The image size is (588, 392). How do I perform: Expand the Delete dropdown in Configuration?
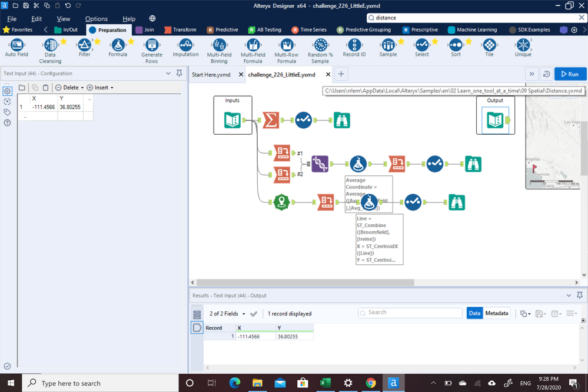coord(82,88)
